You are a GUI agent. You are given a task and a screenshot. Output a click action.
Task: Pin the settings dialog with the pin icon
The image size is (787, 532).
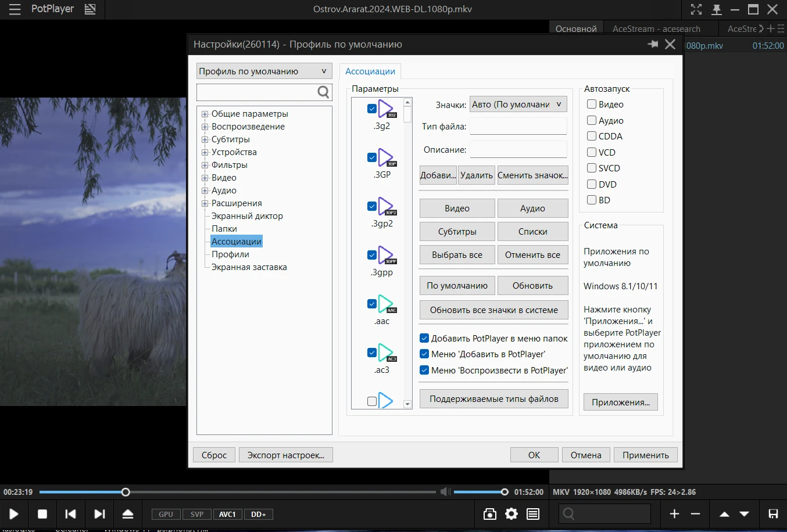coord(653,44)
